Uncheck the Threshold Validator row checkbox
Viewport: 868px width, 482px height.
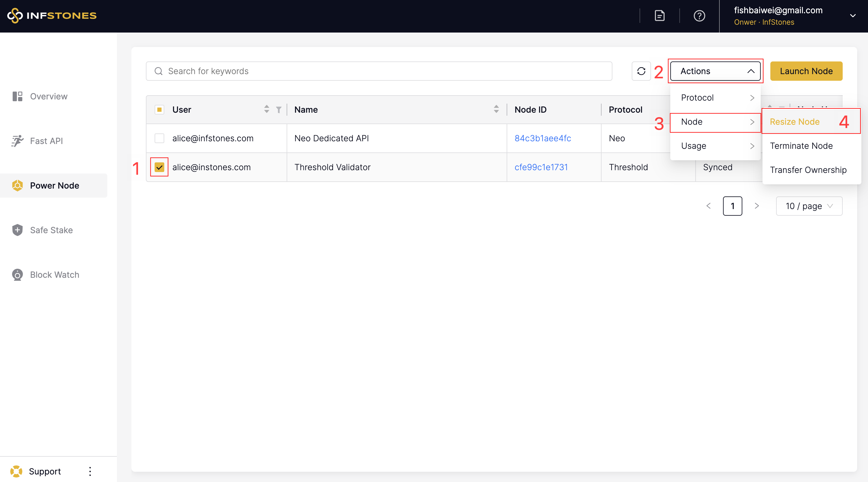click(x=159, y=167)
